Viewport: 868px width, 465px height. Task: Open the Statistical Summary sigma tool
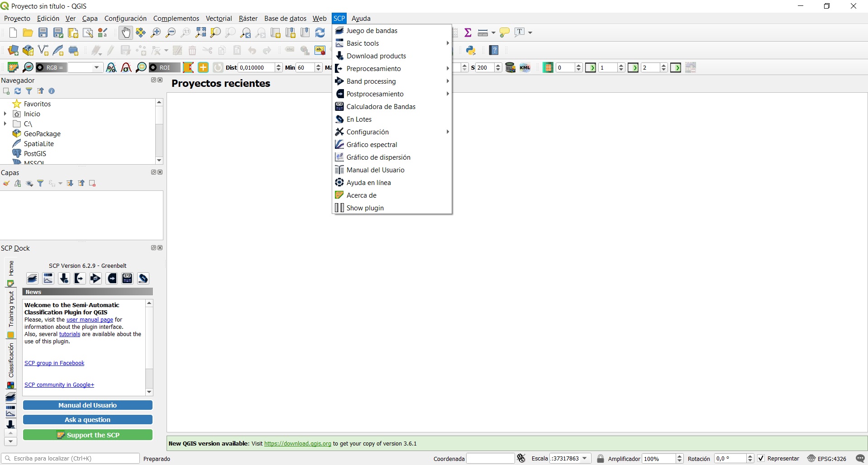(x=468, y=33)
